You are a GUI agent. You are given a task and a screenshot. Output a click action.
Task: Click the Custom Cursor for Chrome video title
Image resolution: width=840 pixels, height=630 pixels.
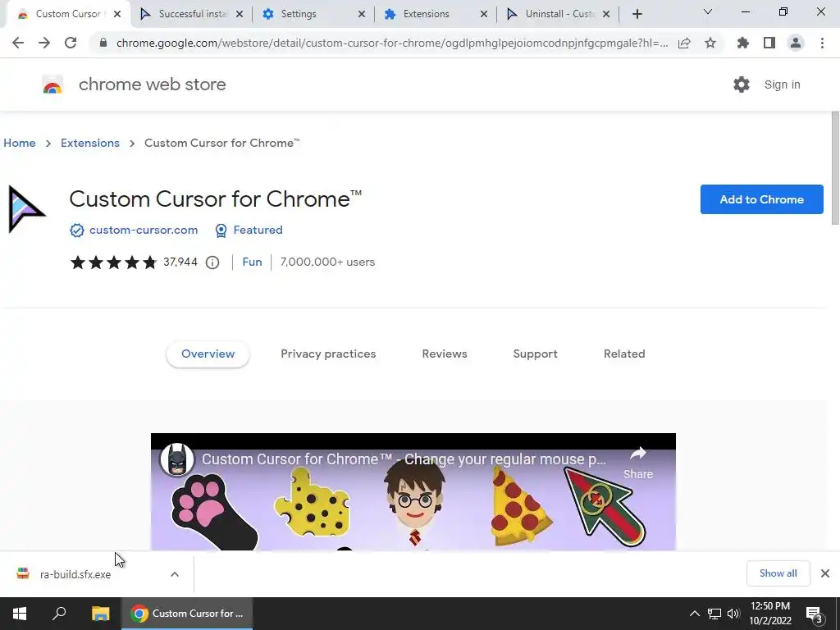click(x=404, y=459)
